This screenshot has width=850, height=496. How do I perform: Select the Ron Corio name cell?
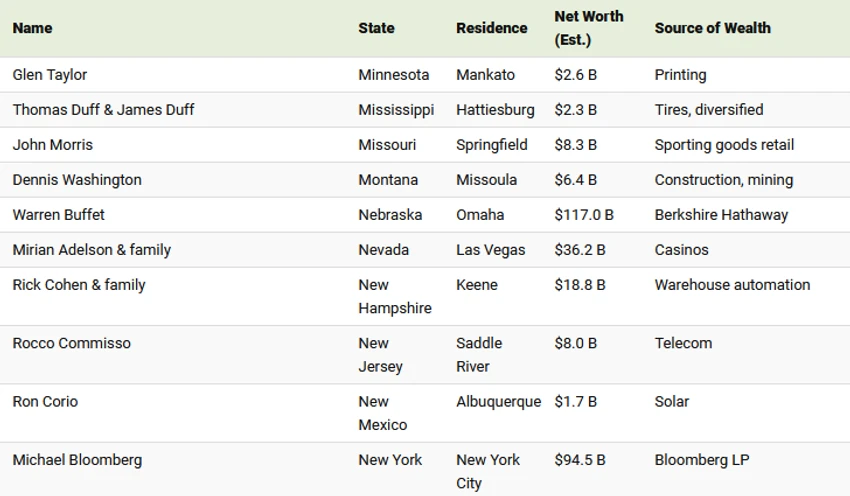tap(46, 402)
